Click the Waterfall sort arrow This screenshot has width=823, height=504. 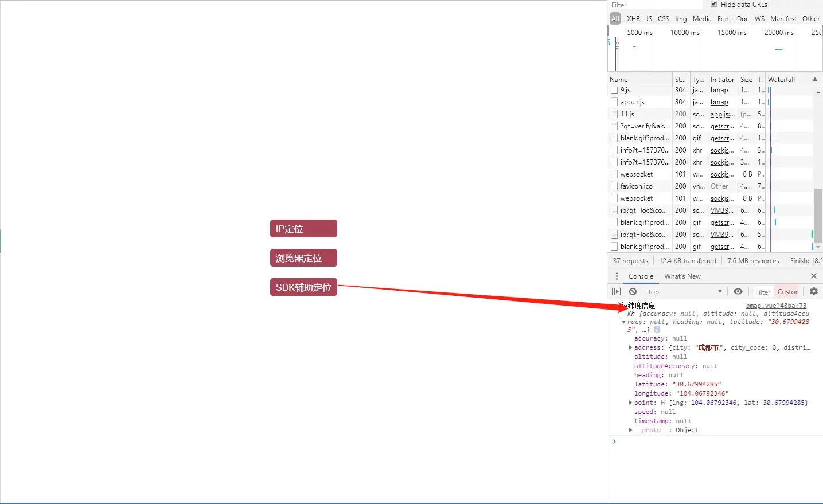click(x=814, y=79)
